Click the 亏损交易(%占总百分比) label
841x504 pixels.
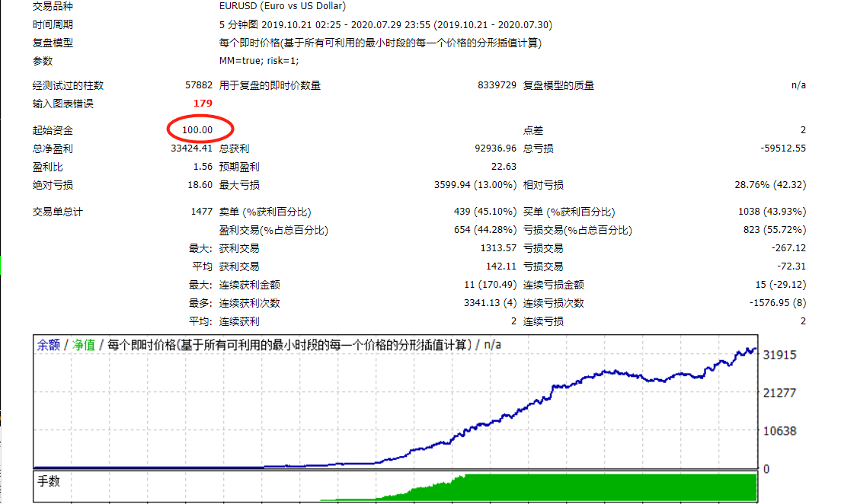[577, 230]
